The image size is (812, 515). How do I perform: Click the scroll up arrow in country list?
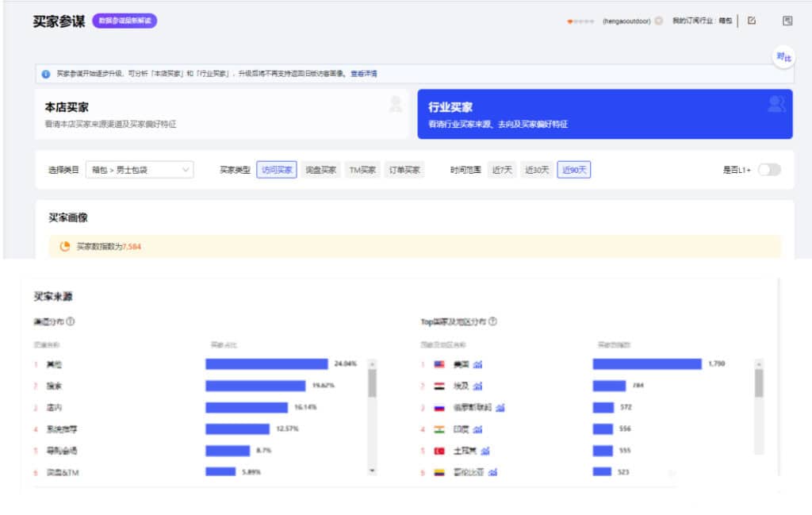click(x=759, y=364)
